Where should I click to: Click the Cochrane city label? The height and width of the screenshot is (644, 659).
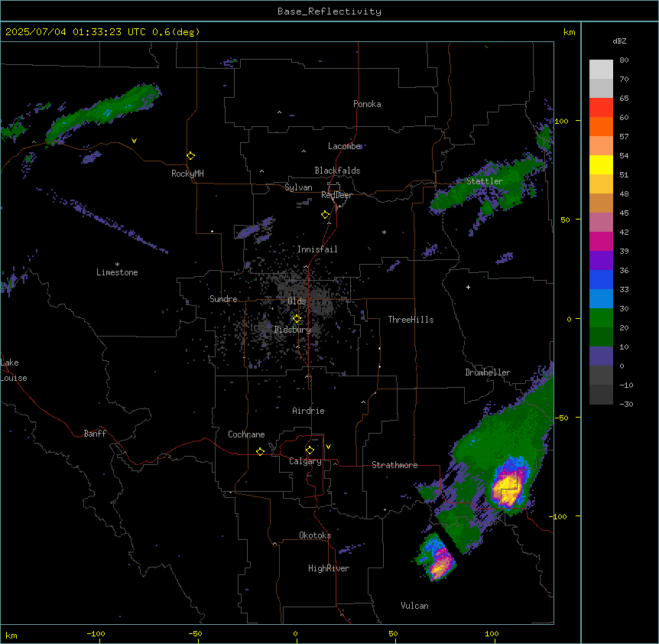click(x=246, y=434)
